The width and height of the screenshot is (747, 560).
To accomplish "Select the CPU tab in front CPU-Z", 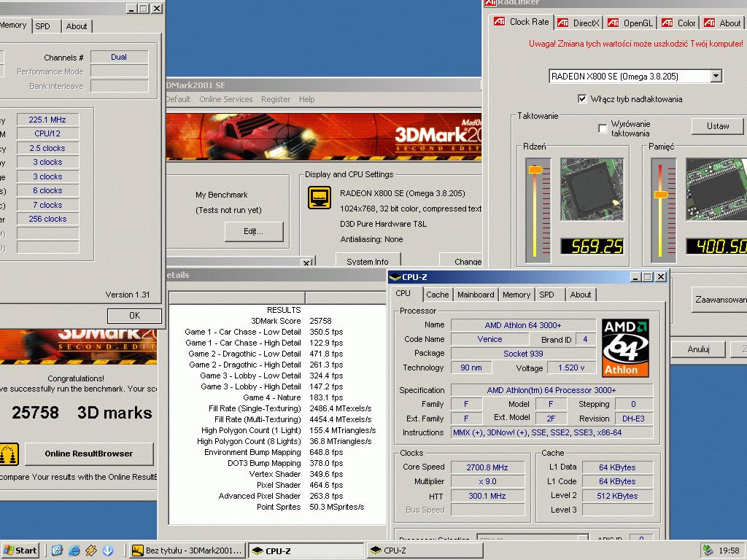I will pos(403,293).
